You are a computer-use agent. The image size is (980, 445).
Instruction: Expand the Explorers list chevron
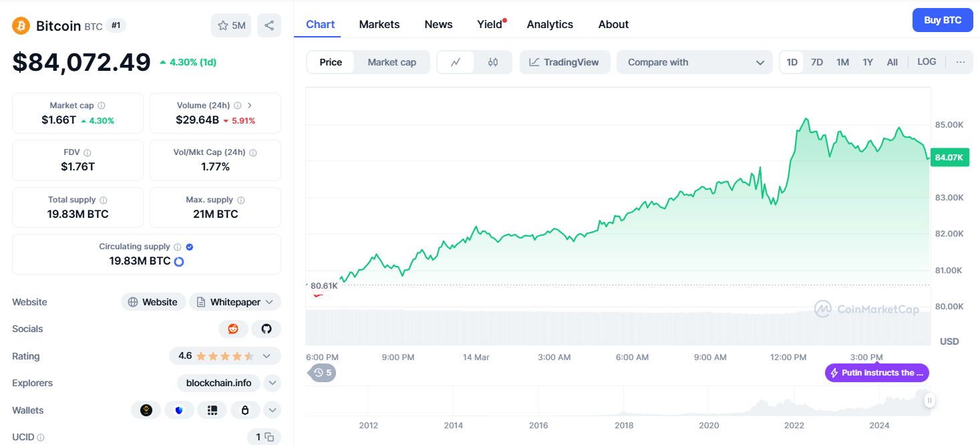[272, 383]
